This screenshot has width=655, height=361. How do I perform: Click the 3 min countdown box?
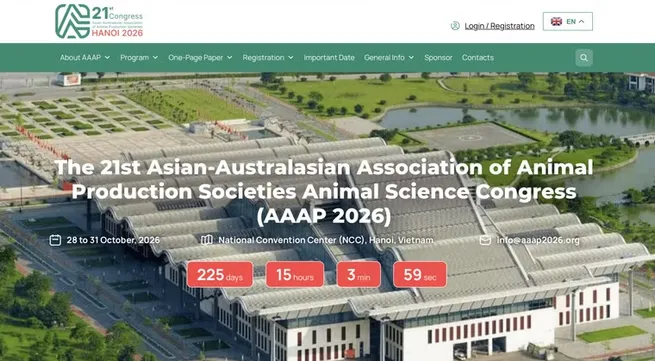pyautogui.click(x=359, y=275)
